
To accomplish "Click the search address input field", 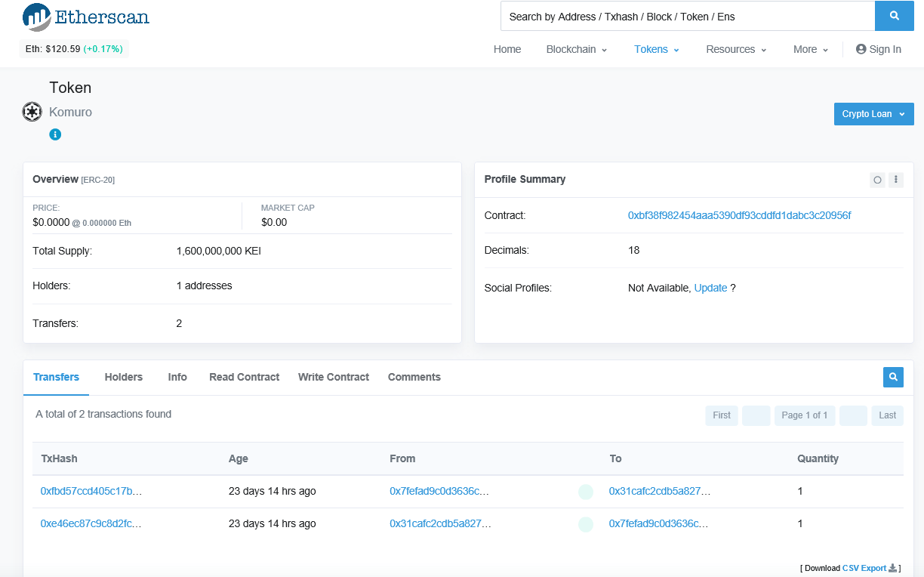I will (687, 16).
